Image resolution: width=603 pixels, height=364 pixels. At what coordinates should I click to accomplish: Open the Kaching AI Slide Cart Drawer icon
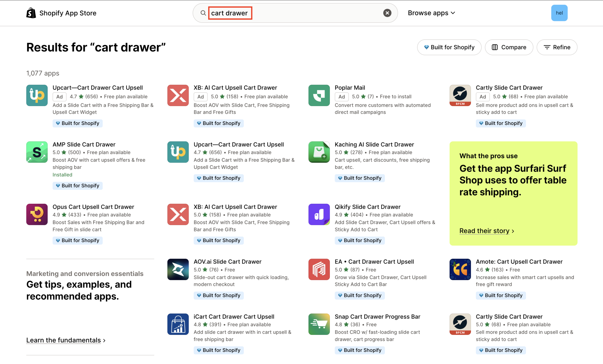[319, 152]
